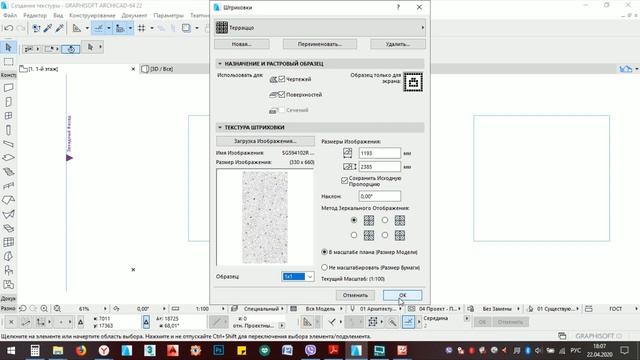Click the fill pattern icon beside the fill name
Viewport: 640px width, 360px height.
pyautogui.click(x=222, y=28)
